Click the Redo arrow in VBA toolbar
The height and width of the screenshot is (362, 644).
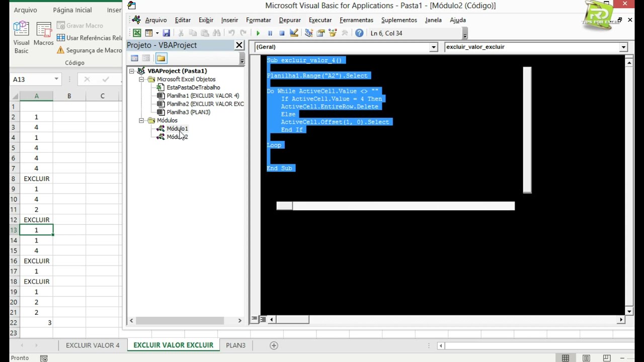[x=244, y=33]
